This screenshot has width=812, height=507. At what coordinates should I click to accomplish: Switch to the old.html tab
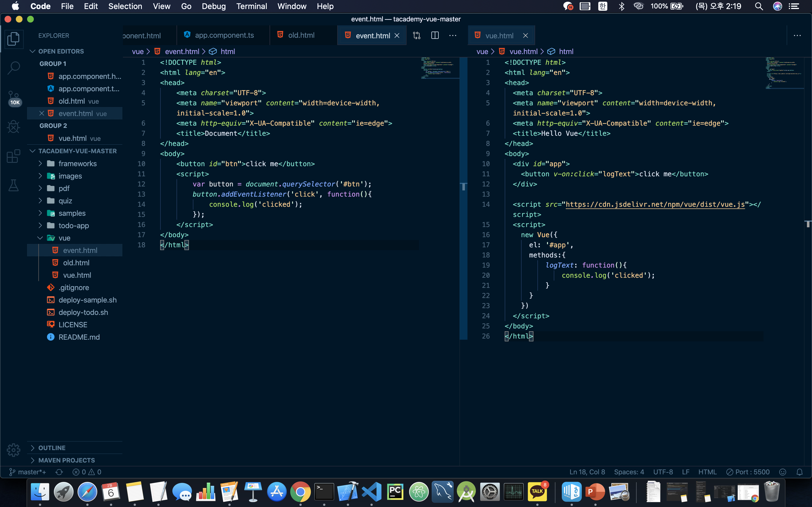[x=301, y=35]
